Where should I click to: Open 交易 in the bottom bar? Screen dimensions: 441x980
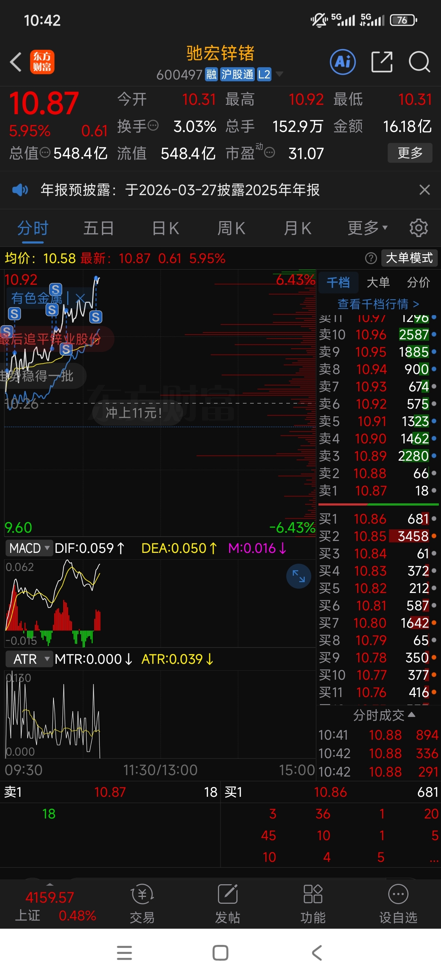pyautogui.click(x=142, y=903)
